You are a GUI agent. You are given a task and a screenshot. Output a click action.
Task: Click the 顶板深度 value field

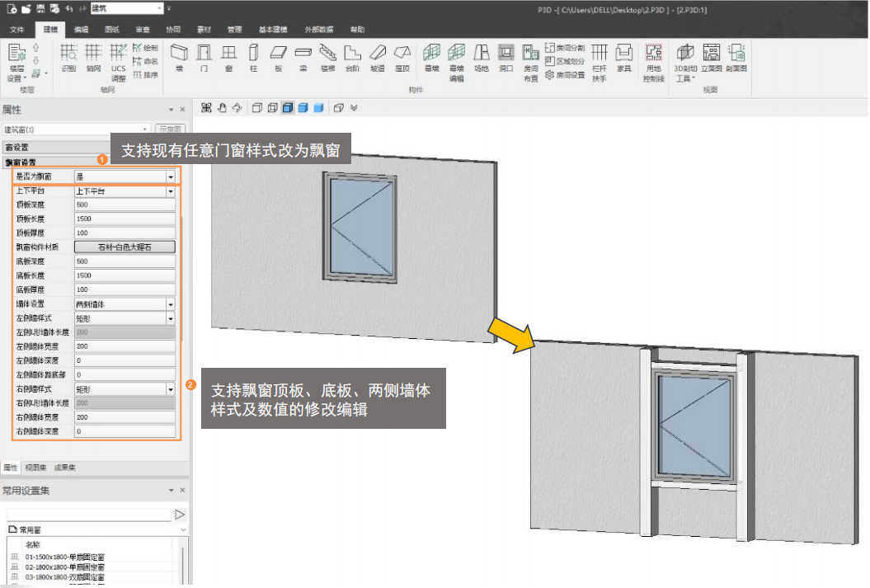click(x=124, y=205)
